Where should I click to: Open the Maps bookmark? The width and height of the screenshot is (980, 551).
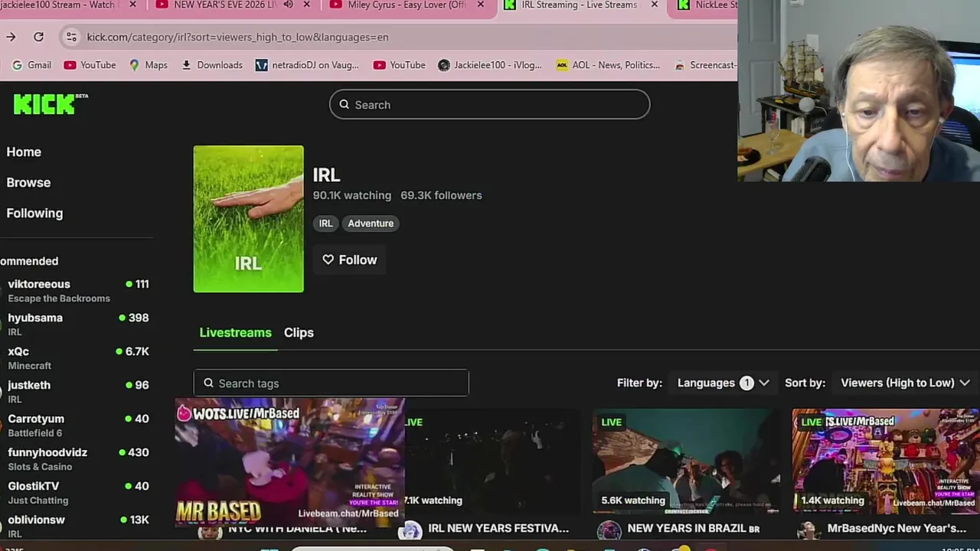coord(148,65)
